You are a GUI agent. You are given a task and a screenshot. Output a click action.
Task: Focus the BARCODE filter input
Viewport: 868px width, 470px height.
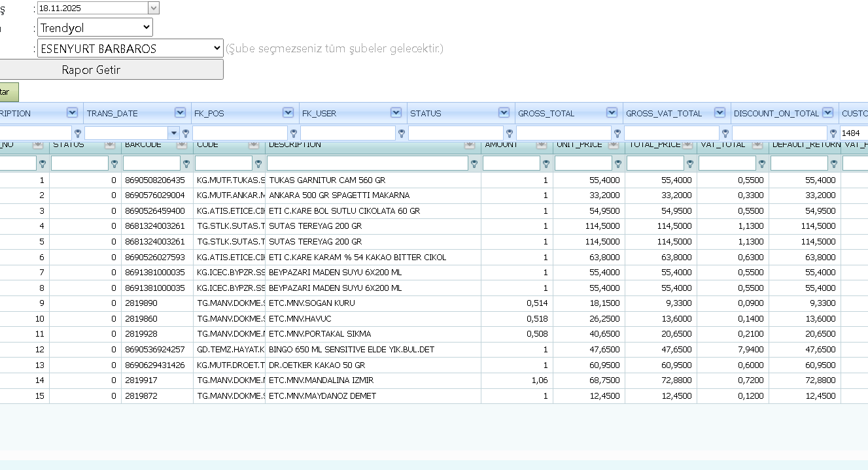tap(152, 163)
